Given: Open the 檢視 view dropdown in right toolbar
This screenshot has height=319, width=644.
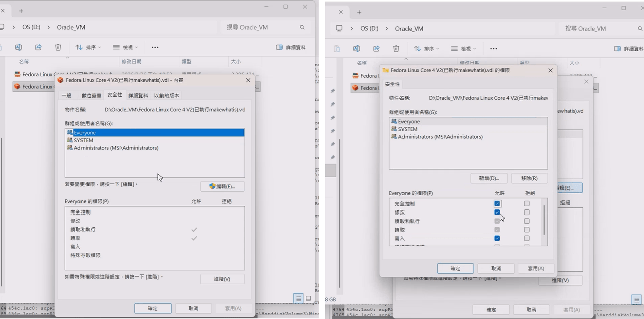Looking at the screenshot, I should click(x=463, y=49).
